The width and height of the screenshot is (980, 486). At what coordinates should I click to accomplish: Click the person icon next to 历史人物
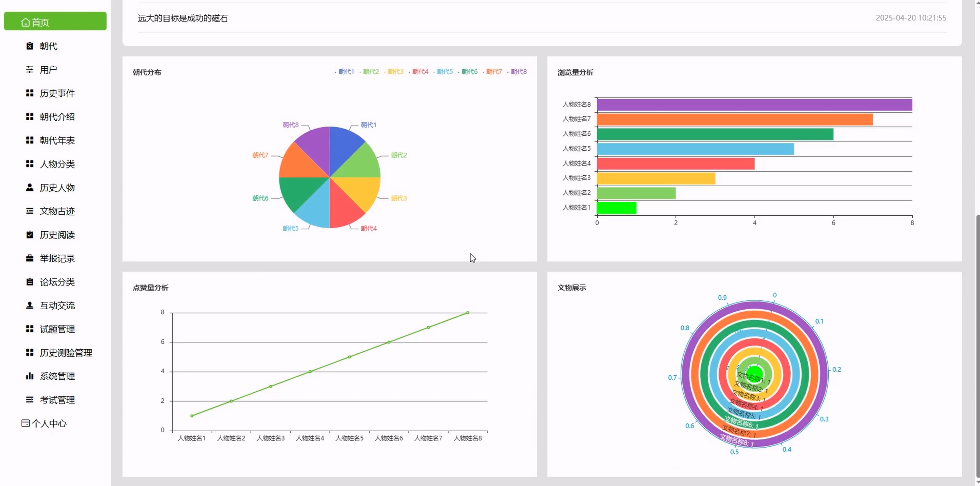(30, 187)
